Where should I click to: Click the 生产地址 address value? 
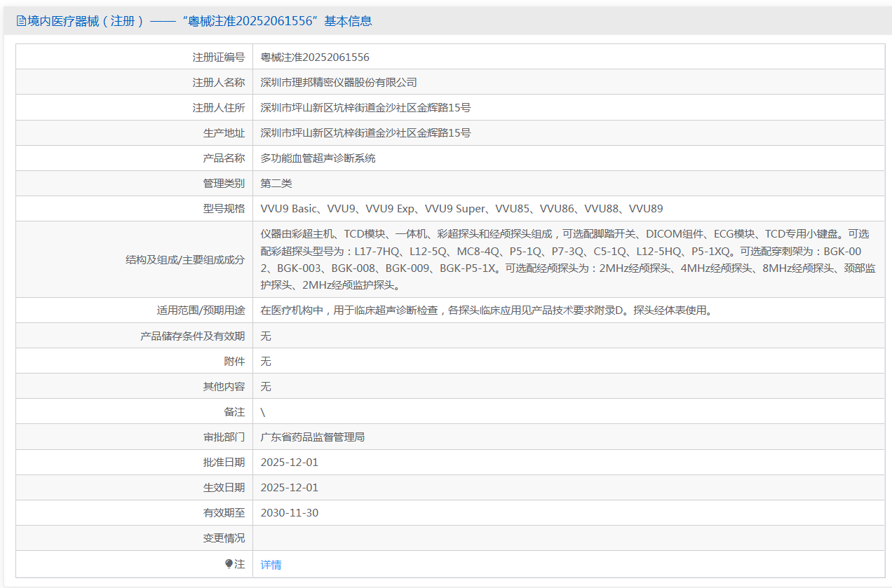365,133
